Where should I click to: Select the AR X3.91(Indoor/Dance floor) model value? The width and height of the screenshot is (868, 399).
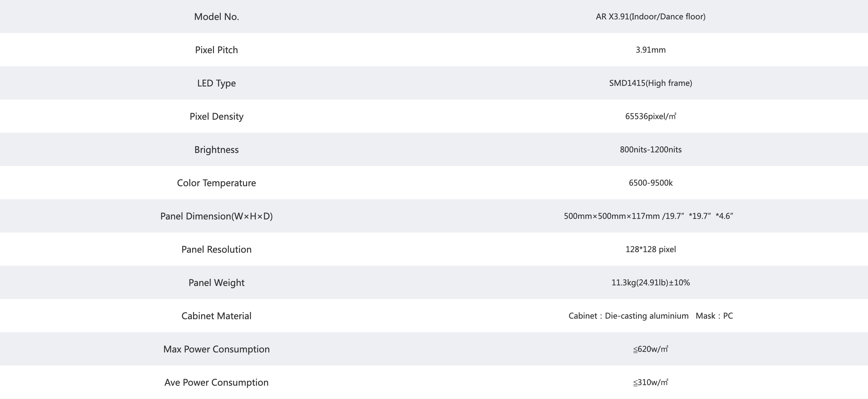pyautogui.click(x=650, y=17)
